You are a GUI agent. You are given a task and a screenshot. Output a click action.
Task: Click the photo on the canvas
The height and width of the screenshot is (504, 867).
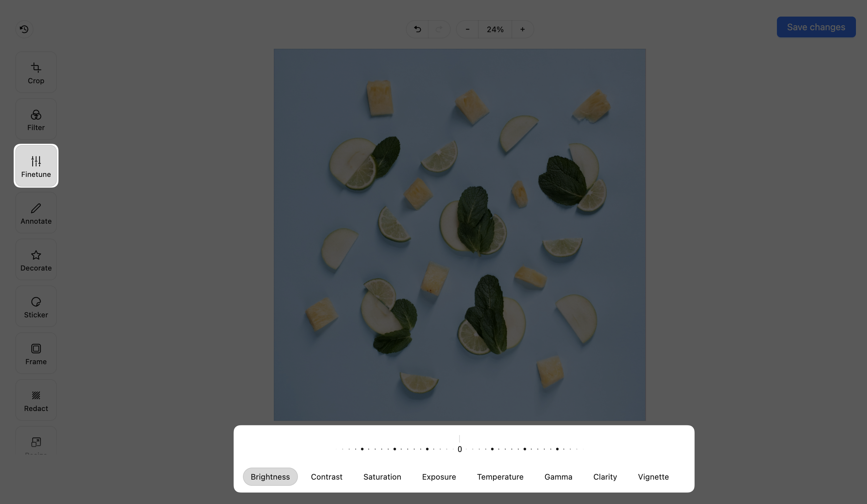[x=460, y=235]
